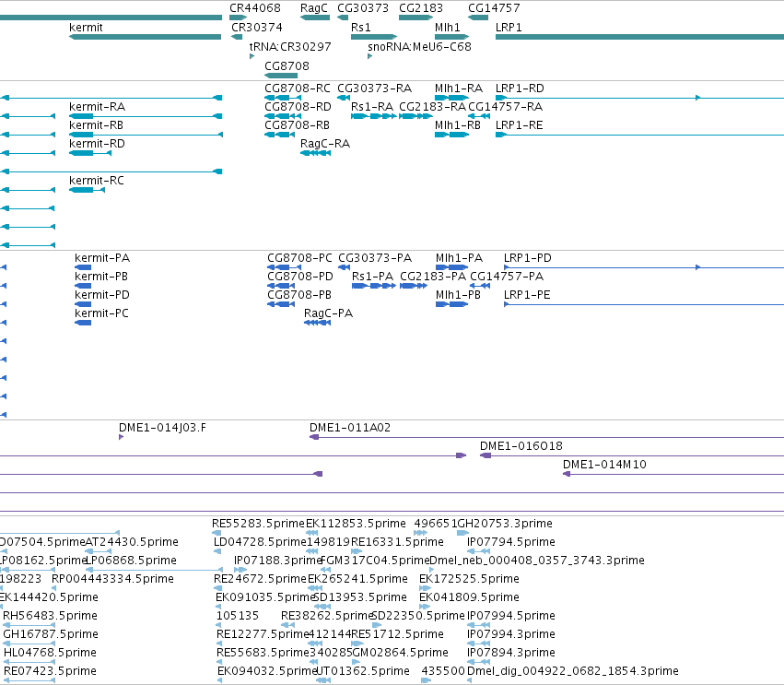The width and height of the screenshot is (784, 685).
Task: Select transcript label CG14757-RA
Action: [506, 107]
